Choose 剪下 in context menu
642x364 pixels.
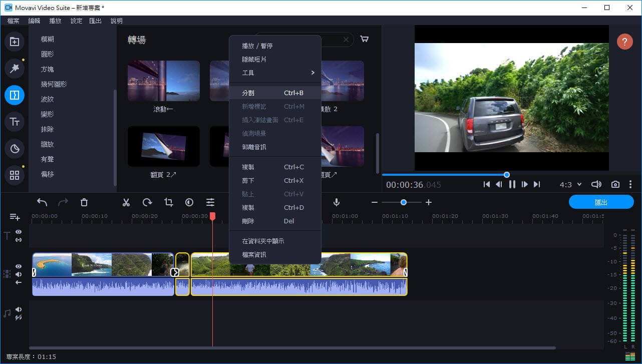(x=275, y=180)
